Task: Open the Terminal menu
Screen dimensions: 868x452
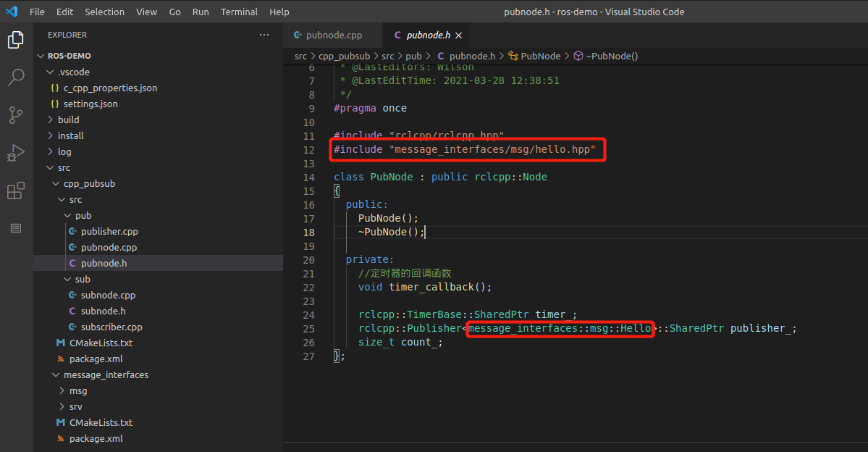Action: click(x=239, y=12)
